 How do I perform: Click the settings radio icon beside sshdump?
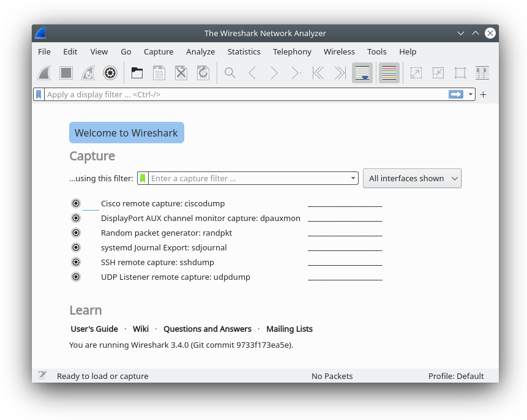(76, 262)
